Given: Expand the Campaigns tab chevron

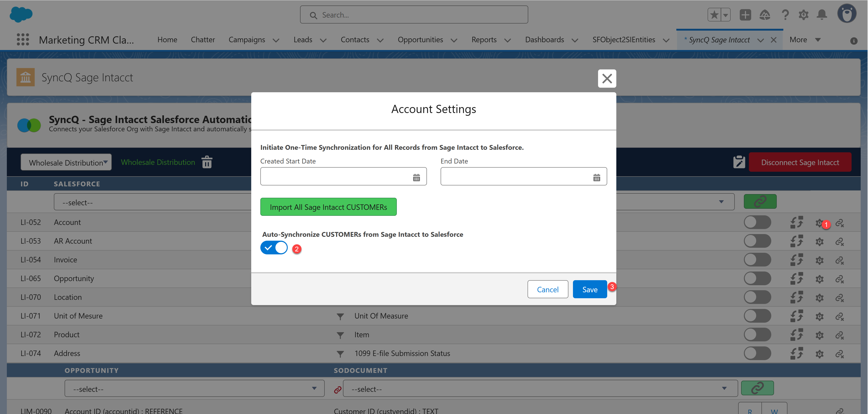Looking at the screenshot, I should [276, 40].
